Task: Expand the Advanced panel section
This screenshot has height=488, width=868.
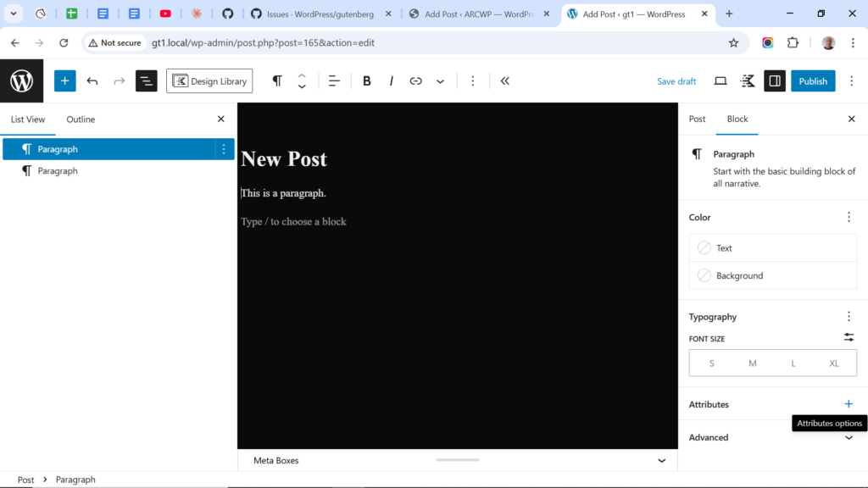Action: click(x=849, y=437)
